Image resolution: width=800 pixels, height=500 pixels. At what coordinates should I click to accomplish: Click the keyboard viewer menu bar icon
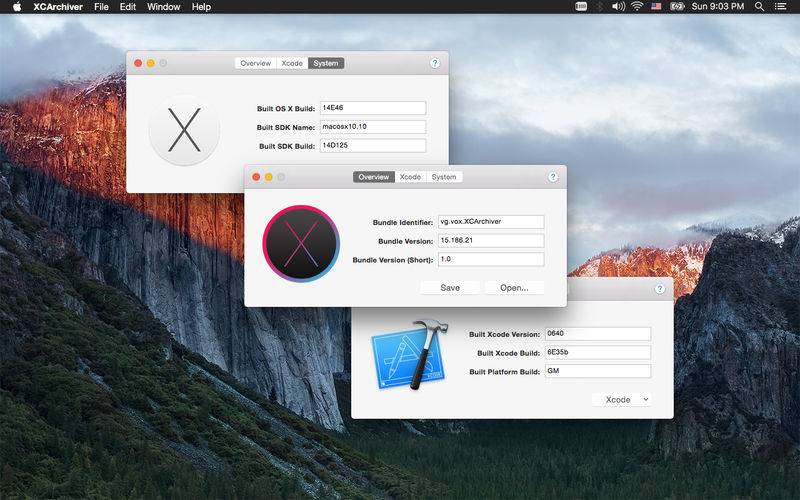pyautogui.click(x=581, y=7)
